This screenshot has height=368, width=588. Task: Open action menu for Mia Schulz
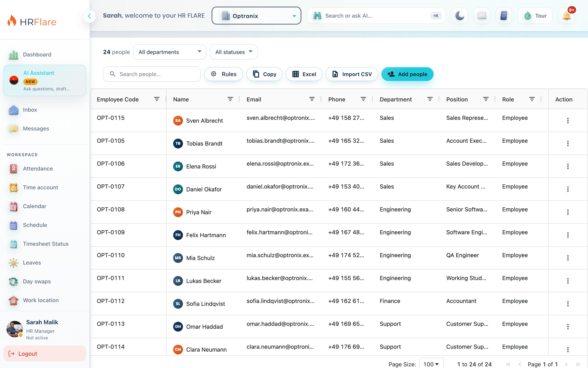[568, 258]
